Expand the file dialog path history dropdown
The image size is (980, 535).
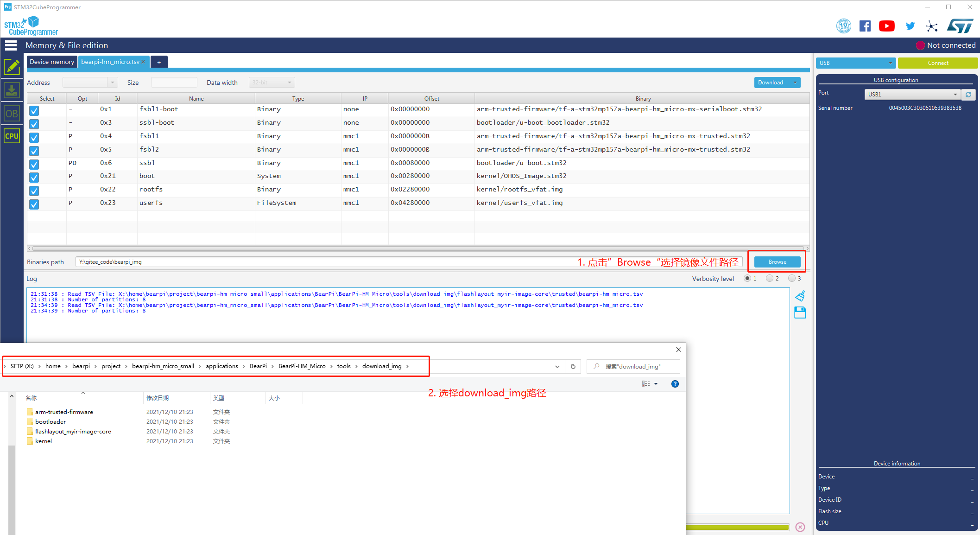[x=557, y=366]
